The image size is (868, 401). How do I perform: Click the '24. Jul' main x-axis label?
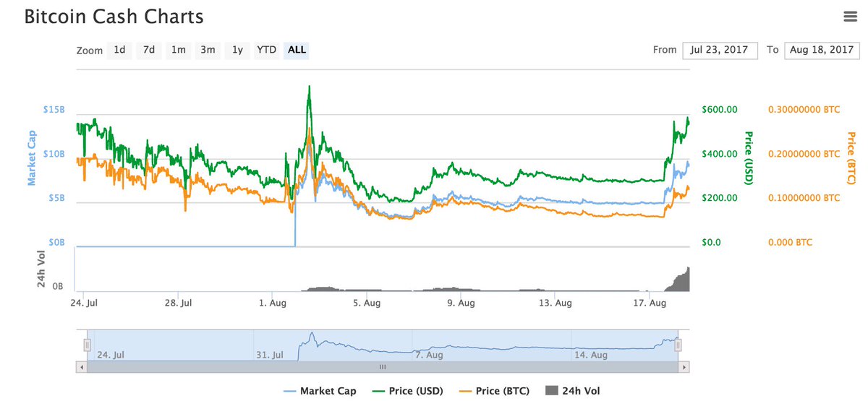click(x=82, y=302)
